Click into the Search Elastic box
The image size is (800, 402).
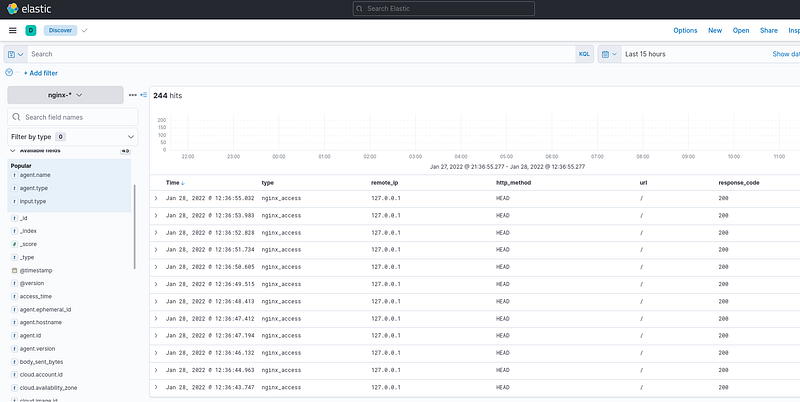[443, 9]
